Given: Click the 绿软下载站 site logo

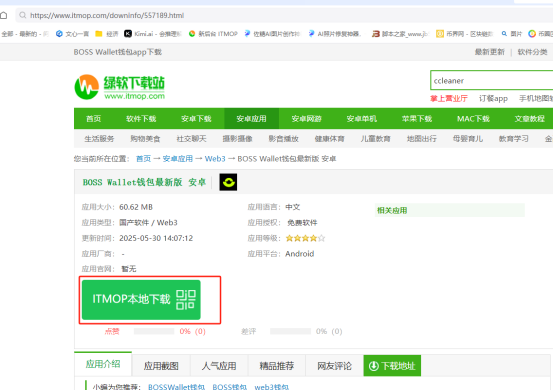Looking at the screenshot, I should pyautogui.click(x=120, y=87).
